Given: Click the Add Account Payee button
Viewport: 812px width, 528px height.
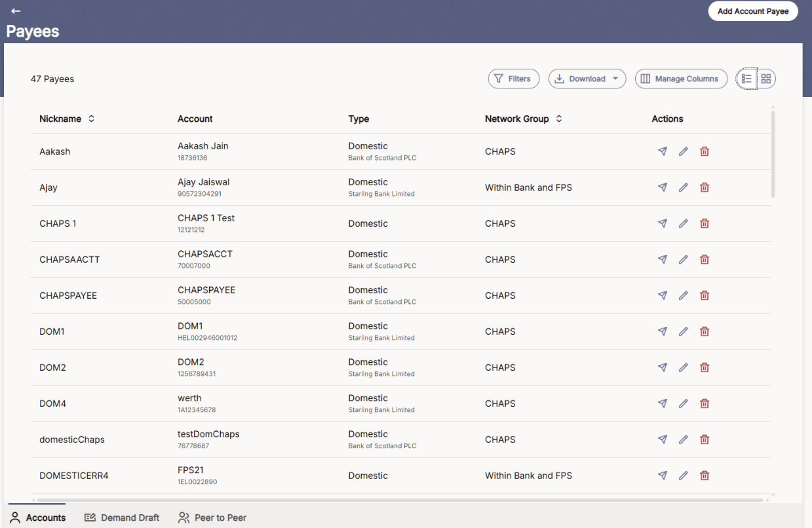Looking at the screenshot, I should (753, 11).
